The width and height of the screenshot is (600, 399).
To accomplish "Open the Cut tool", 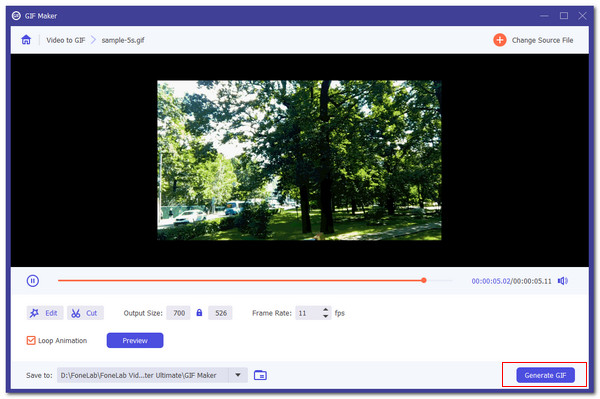I will click(85, 313).
